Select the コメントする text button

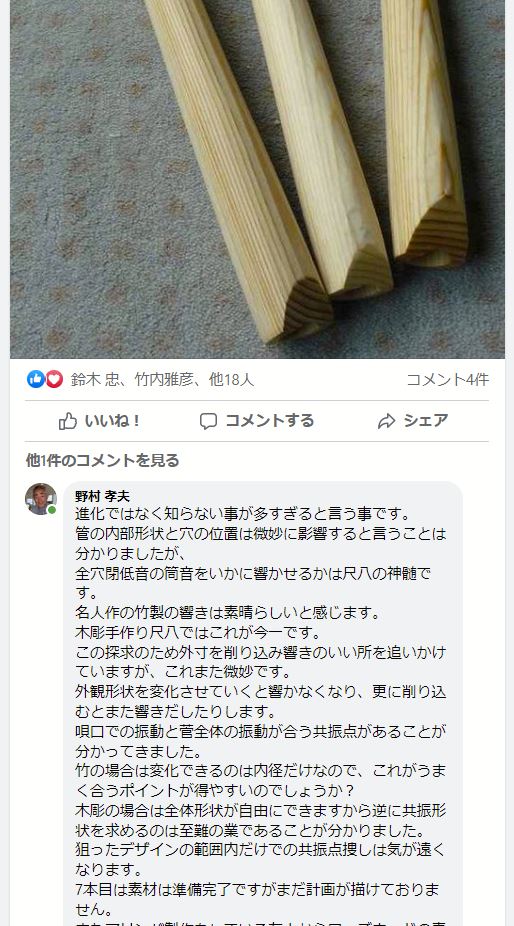click(x=269, y=421)
